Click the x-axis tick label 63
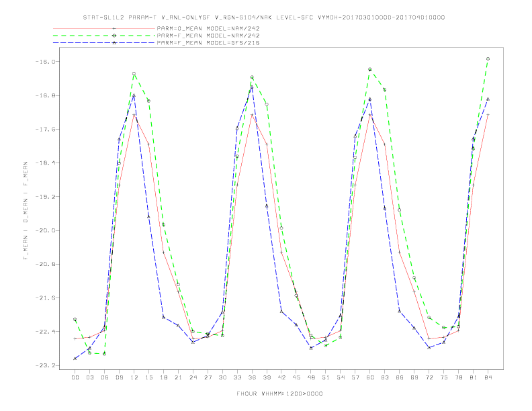The width and height of the screenshot is (532, 411). coord(385,377)
